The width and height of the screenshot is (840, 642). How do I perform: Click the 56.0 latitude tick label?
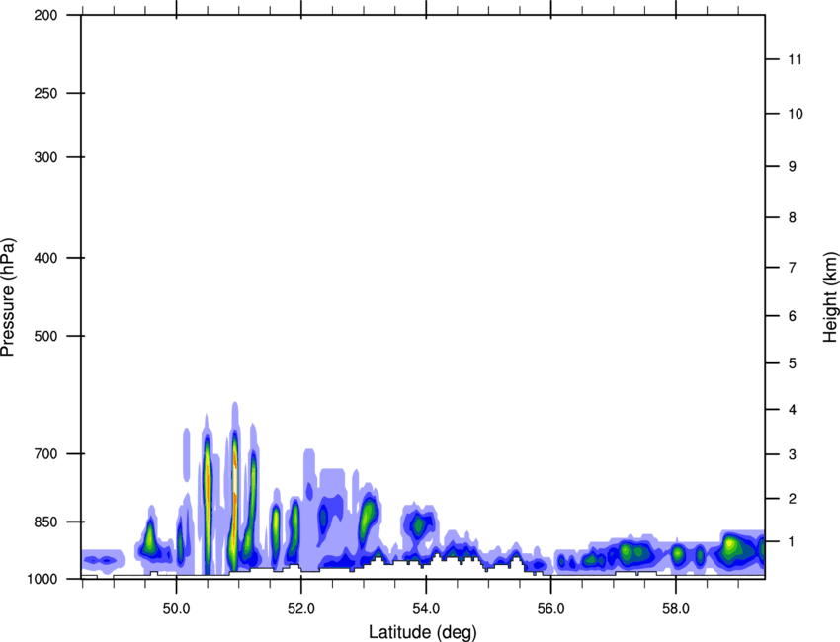click(550, 609)
